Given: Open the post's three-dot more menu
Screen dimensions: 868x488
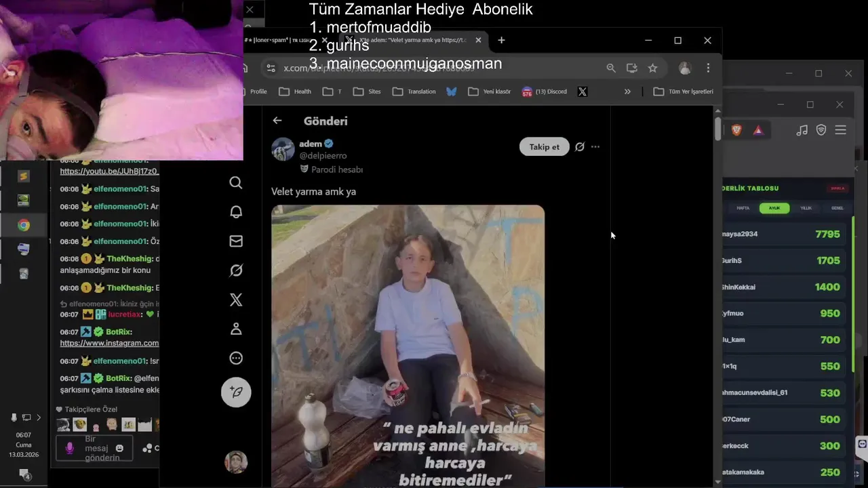Looking at the screenshot, I should tap(595, 146).
